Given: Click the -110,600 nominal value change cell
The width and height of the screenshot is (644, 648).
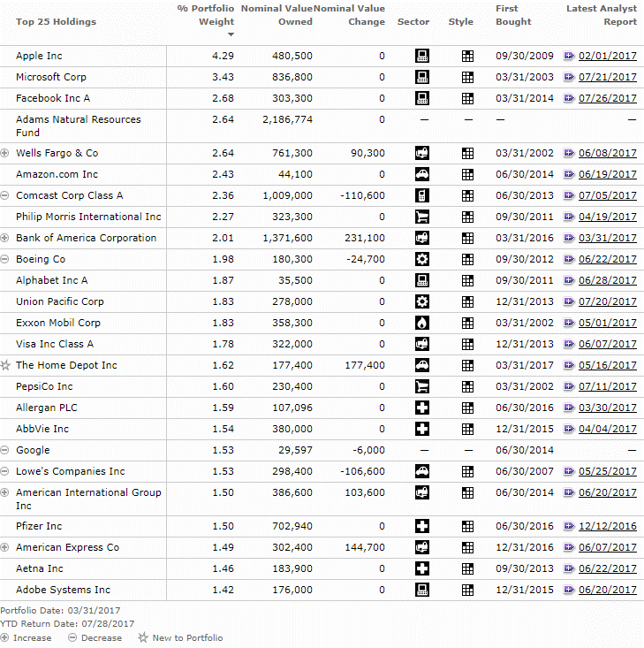Looking at the screenshot, I should click(363, 195).
